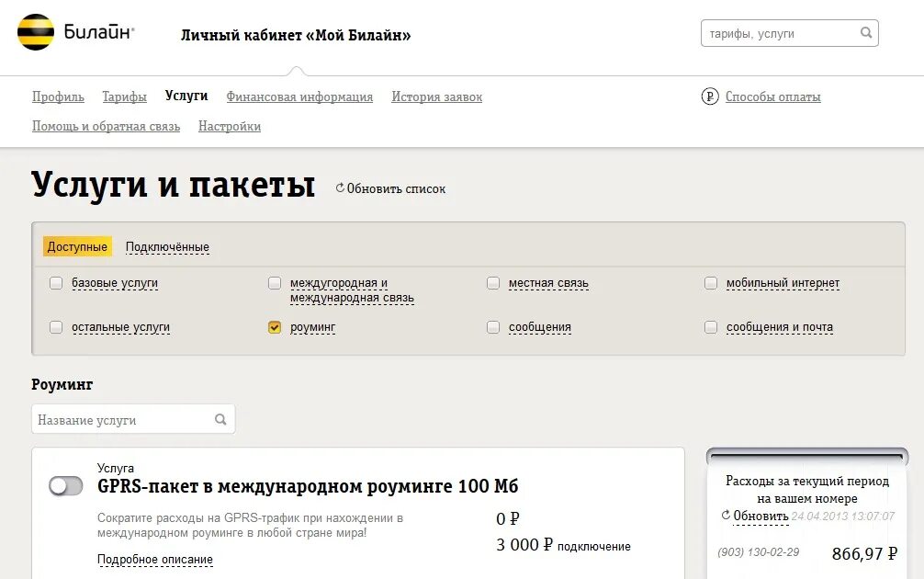
Task: Click the Личный кабинет «Мой Билайн» title
Action: tap(296, 35)
